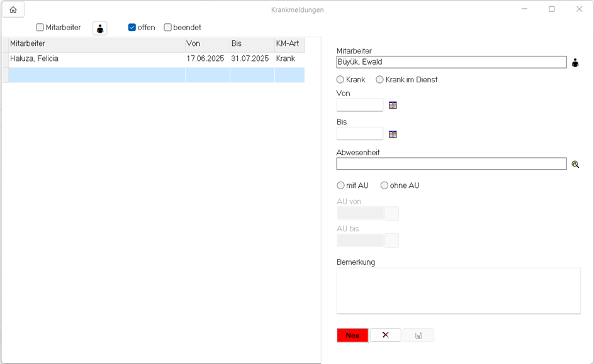
Task: Check the beendet checkbox
Action: [168, 28]
